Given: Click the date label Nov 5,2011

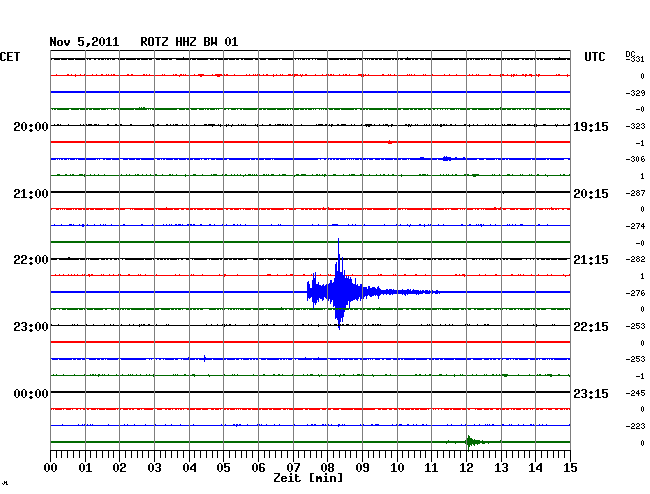Looking at the screenshot, I should click(x=84, y=42).
